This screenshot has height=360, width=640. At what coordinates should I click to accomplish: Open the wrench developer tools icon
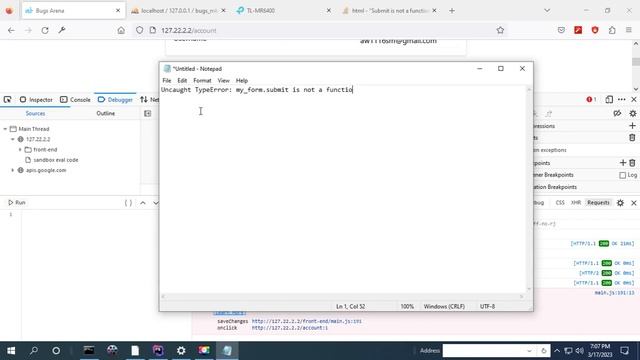tap(62, 30)
